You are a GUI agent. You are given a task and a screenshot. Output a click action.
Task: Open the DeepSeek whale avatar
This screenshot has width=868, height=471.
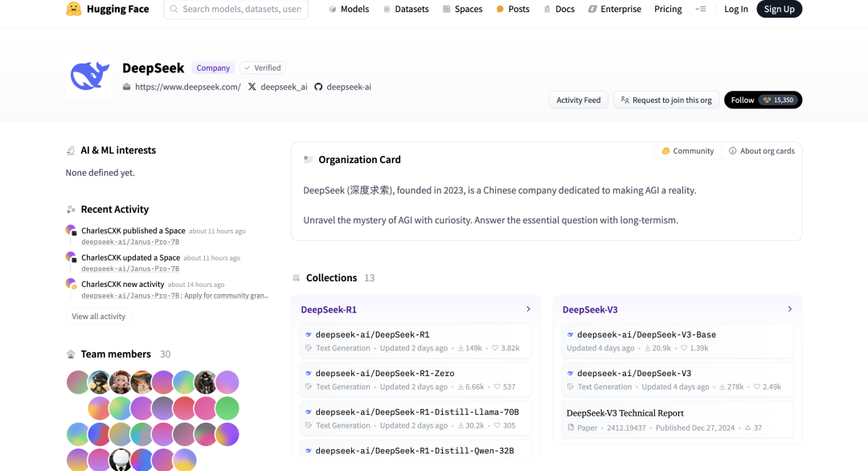[x=88, y=76]
